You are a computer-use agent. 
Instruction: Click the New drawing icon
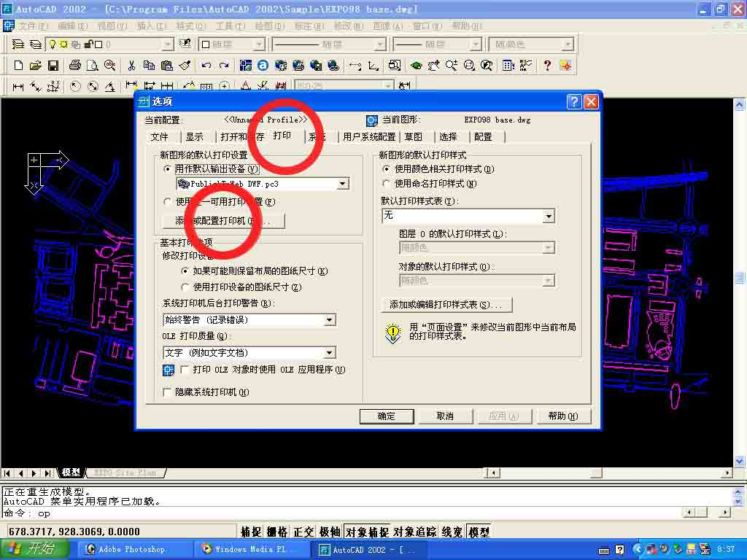click(x=18, y=65)
